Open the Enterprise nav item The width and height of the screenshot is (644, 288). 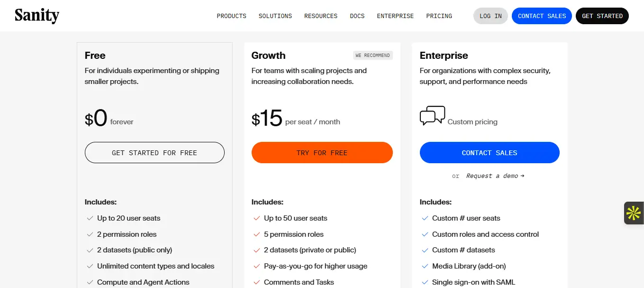[395, 16]
